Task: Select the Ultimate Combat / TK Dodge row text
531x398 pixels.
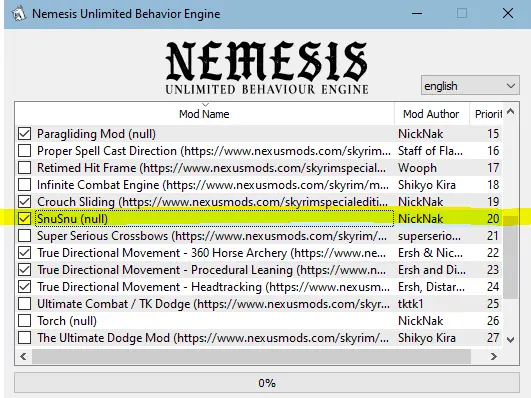Action: [x=213, y=304]
